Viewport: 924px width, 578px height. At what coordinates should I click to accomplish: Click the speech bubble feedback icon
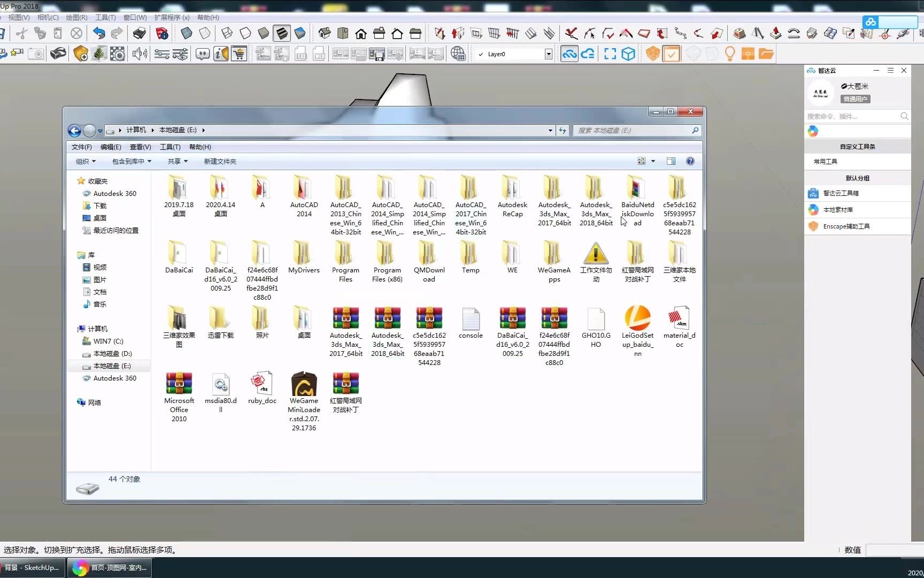pyautogui.click(x=203, y=54)
